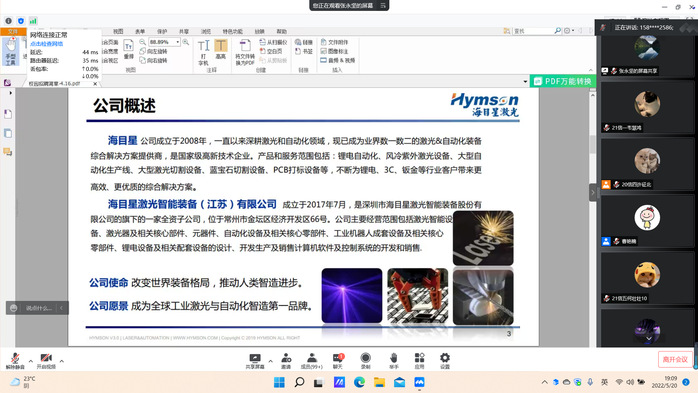The image size is (698, 393).
Task: Close the 4.16.pdf document tab
Action: pyautogui.click(x=95, y=83)
